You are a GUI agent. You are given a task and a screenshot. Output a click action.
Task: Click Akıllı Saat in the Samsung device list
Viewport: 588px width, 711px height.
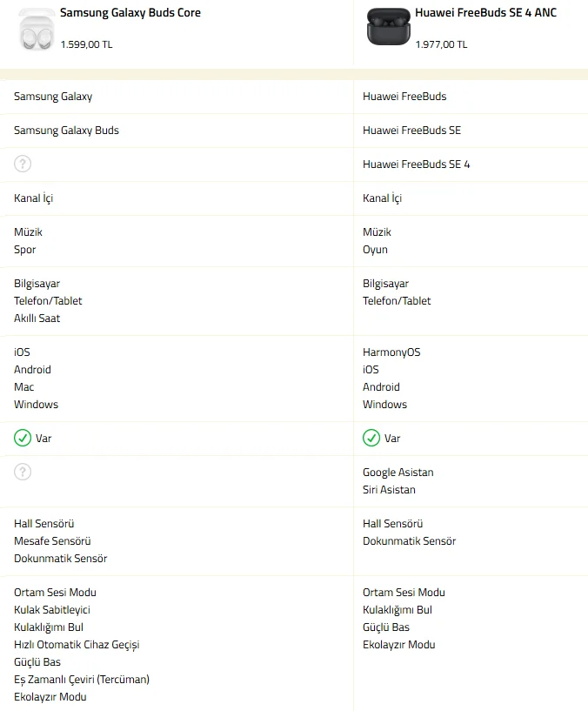[x=37, y=319]
